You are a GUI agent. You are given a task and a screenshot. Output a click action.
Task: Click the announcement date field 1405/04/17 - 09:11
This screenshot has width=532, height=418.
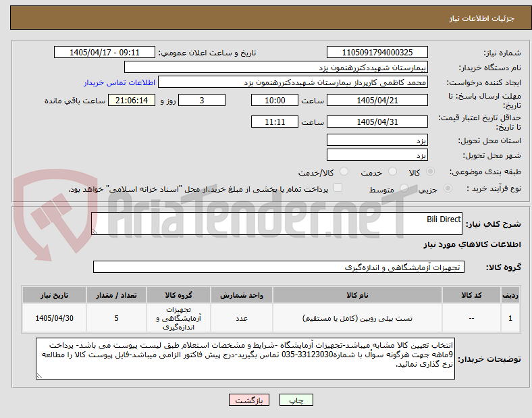pos(105,53)
